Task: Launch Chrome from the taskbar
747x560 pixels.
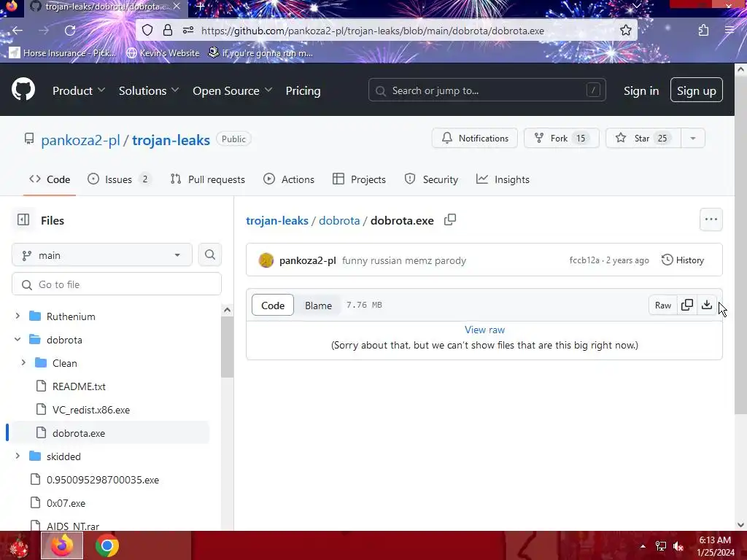Action: tap(107, 545)
